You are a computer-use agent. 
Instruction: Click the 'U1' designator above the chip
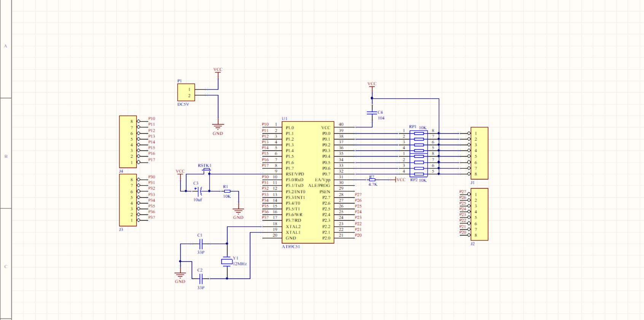point(285,119)
